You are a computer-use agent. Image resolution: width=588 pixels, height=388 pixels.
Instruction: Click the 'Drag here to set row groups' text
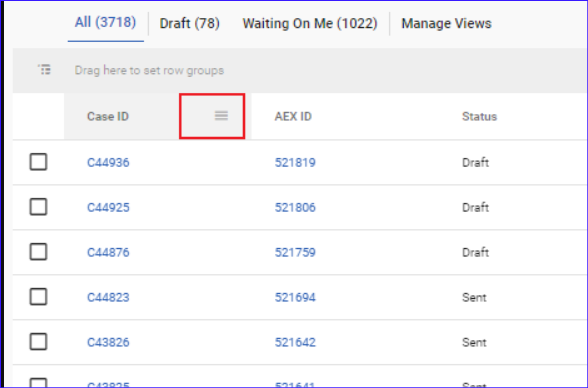pos(149,70)
